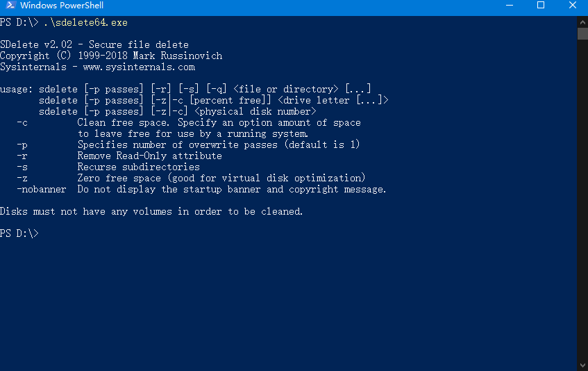Click the "Windows PowerShell" title text
Viewport: 588px width, 371px height.
tap(62, 6)
